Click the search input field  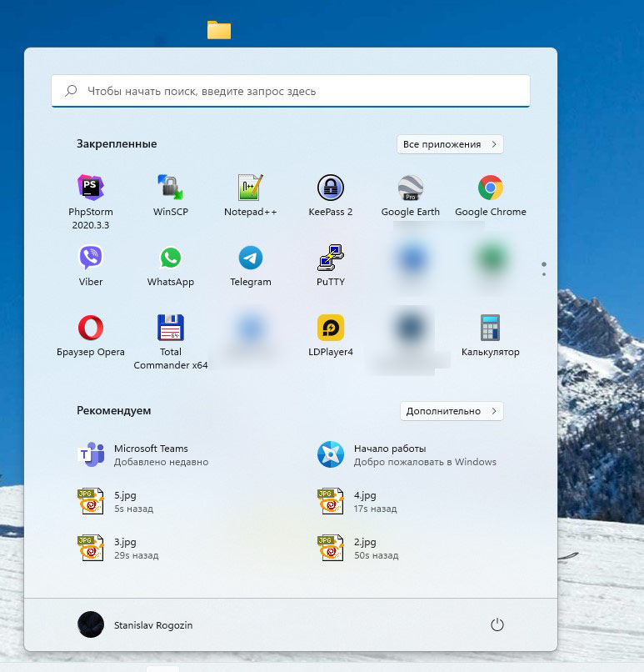pos(291,91)
